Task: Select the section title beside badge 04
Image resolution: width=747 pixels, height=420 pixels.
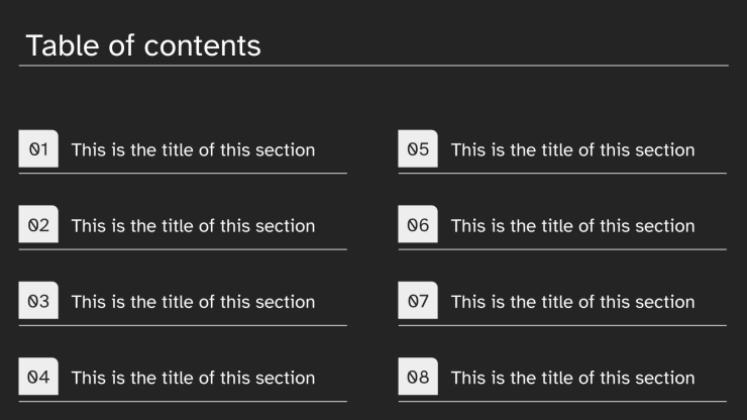Action: [193, 378]
